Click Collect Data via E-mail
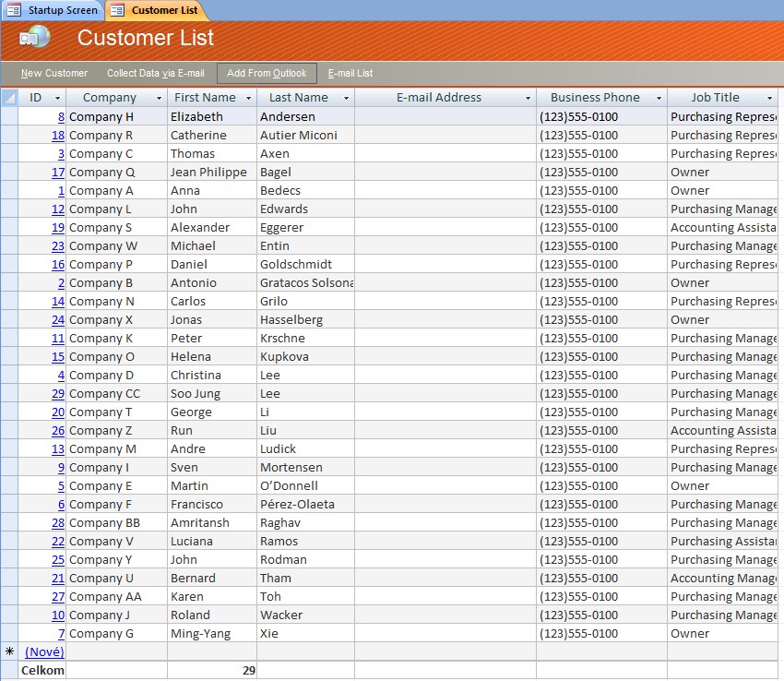This screenshot has width=784, height=681. (156, 73)
